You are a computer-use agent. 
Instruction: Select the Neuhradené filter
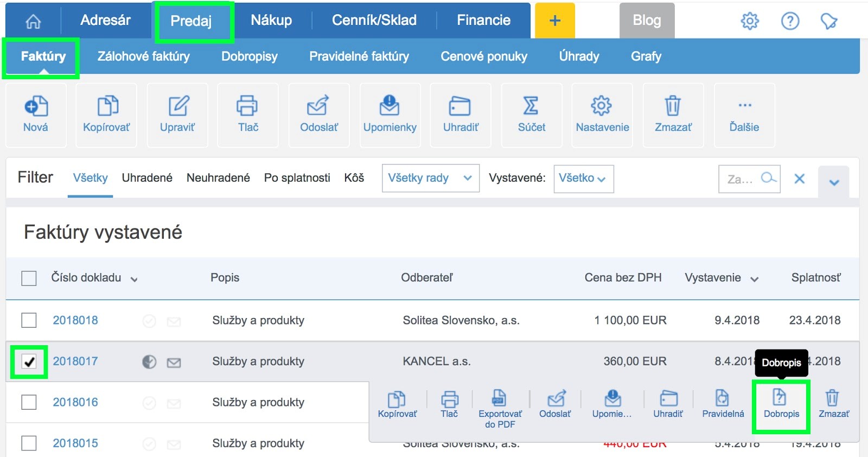point(218,178)
